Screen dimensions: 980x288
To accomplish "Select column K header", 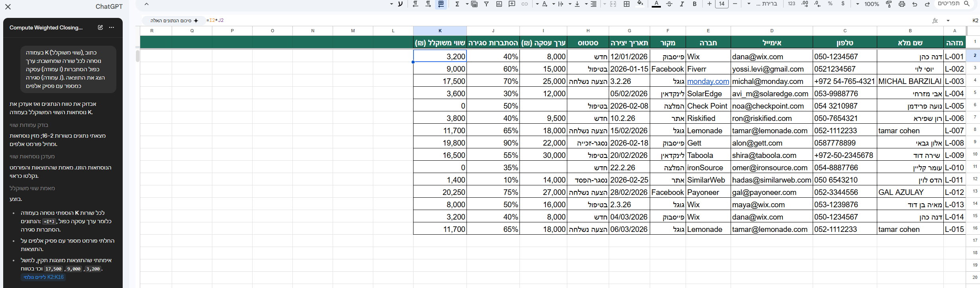I will tap(440, 31).
